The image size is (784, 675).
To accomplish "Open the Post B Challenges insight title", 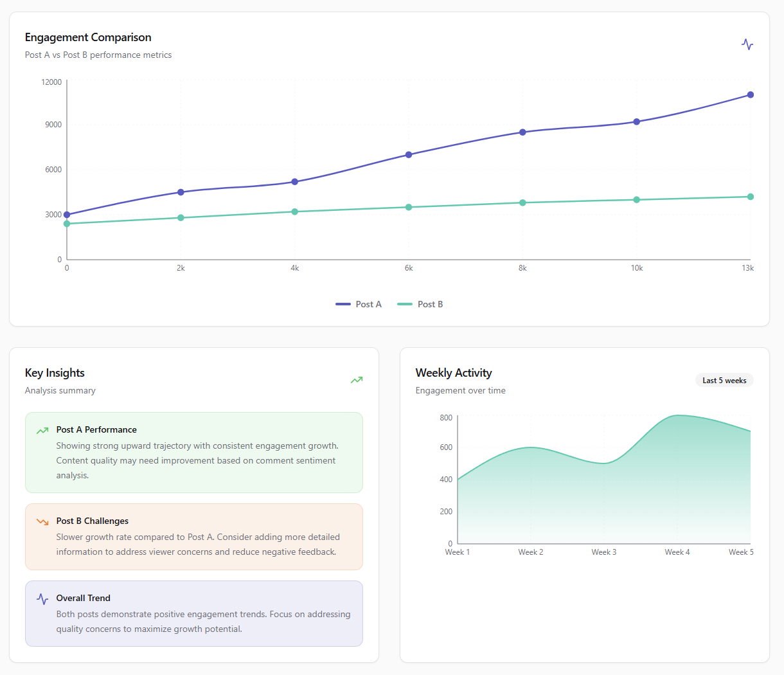I will [92, 521].
